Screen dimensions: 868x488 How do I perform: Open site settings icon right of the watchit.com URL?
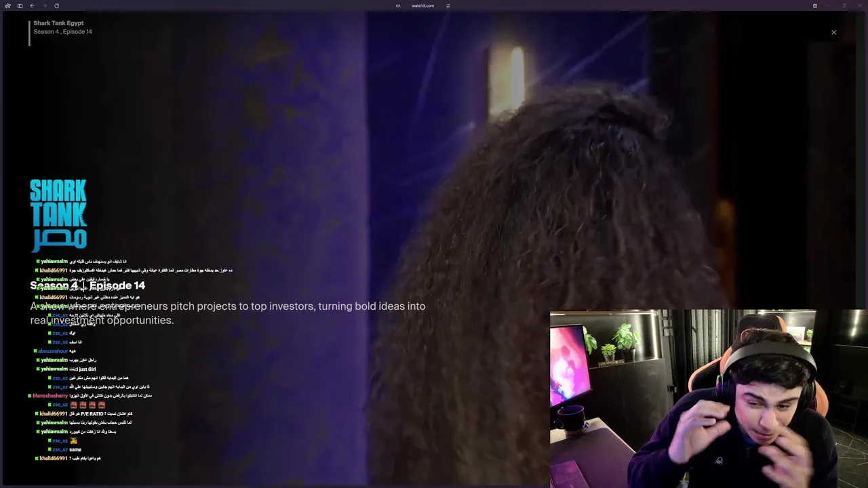point(448,5)
